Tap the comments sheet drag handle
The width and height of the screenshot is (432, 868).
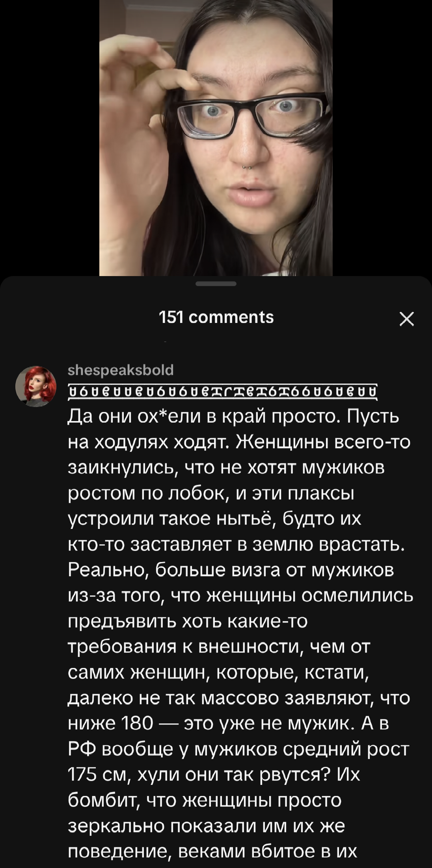point(216,284)
